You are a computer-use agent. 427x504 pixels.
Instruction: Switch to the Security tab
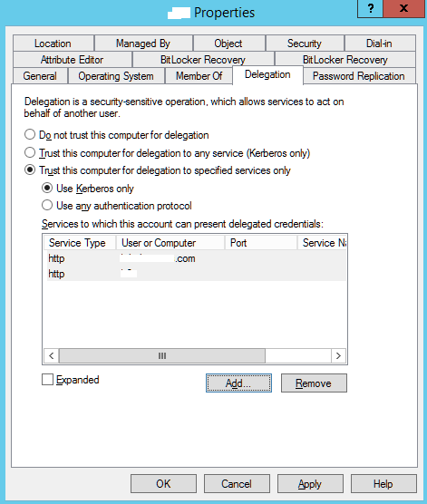click(305, 44)
